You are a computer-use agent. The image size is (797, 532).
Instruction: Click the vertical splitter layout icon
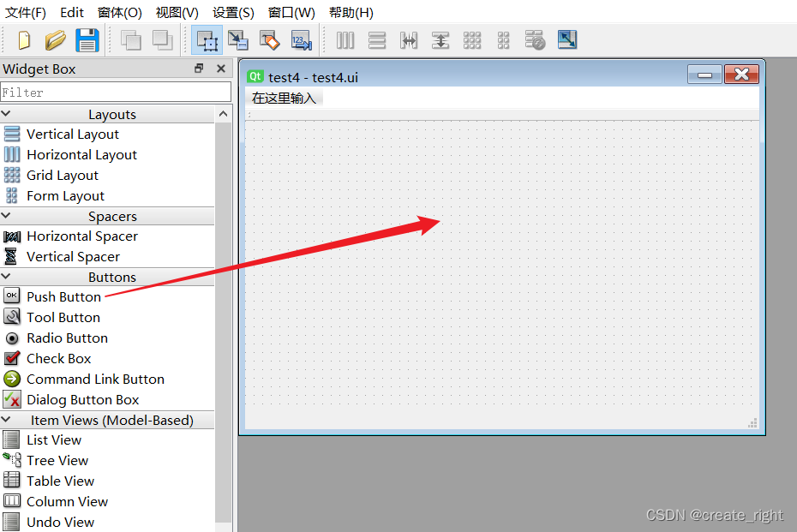coord(440,40)
